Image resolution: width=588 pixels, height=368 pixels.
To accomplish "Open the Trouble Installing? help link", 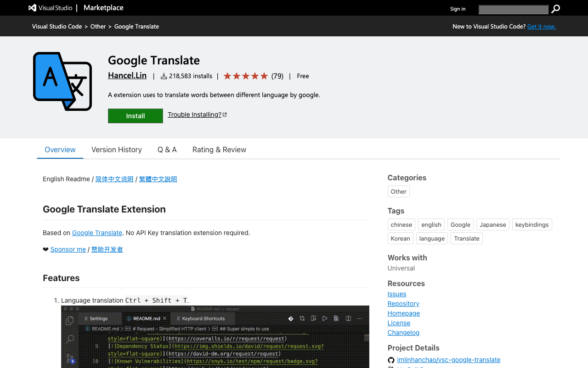I will click(x=194, y=115).
